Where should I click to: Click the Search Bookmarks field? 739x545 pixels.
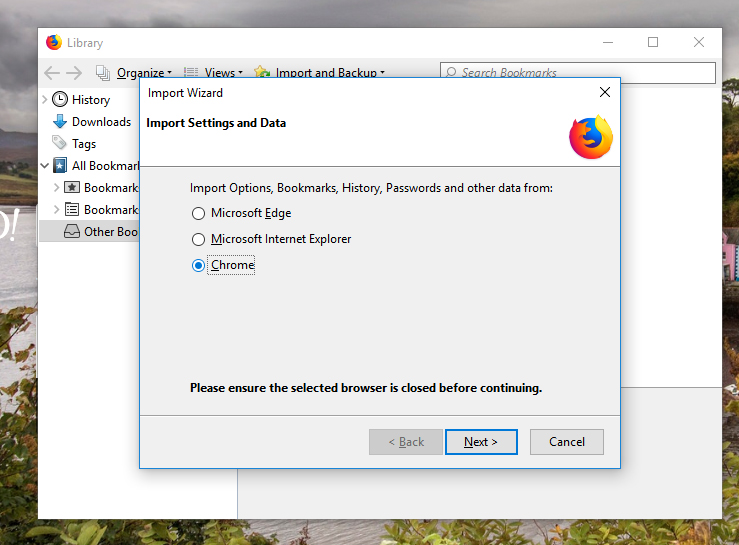[x=578, y=73]
